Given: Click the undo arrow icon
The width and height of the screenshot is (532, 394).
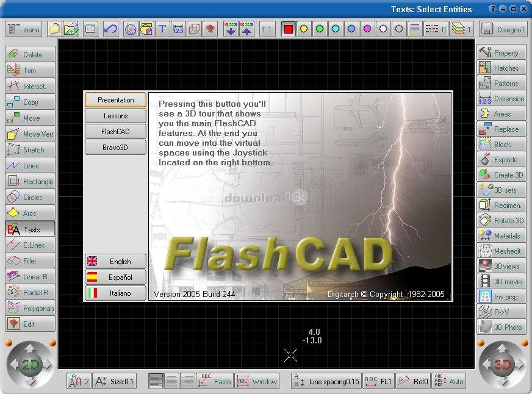Looking at the screenshot, I should click(110, 29).
